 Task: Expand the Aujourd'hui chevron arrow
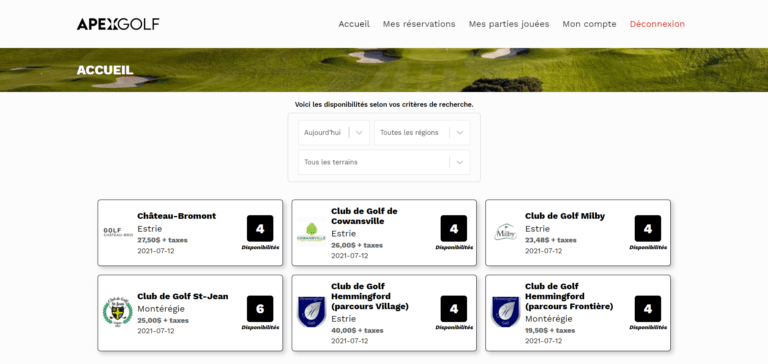(x=359, y=133)
